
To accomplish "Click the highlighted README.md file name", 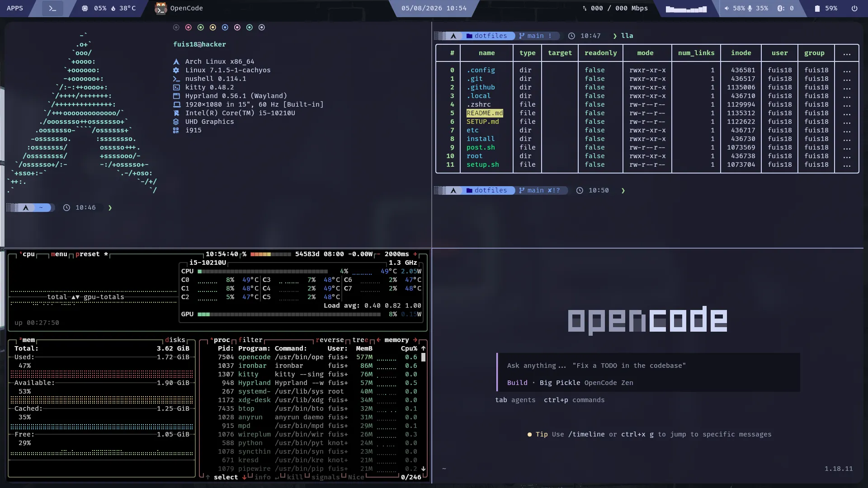I will (x=485, y=113).
